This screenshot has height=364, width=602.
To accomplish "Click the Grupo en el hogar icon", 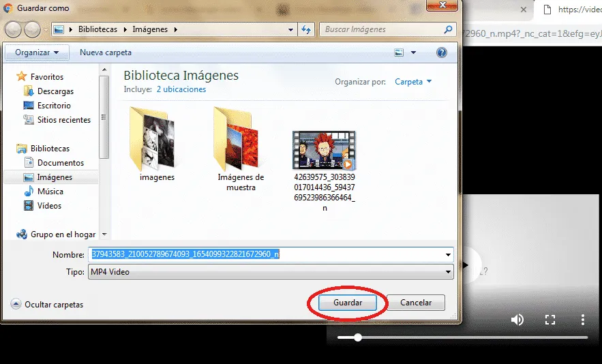I will tap(22, 234).
